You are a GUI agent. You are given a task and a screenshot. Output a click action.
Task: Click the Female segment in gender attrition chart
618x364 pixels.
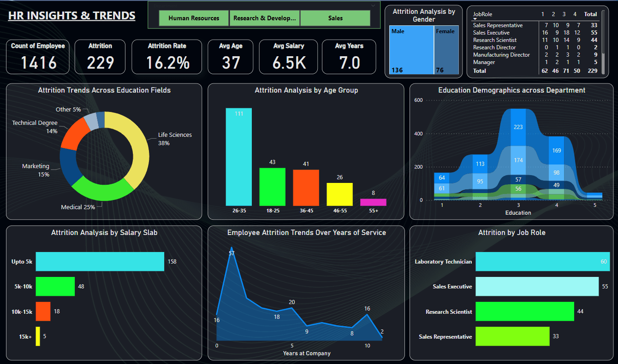point(446,51)
